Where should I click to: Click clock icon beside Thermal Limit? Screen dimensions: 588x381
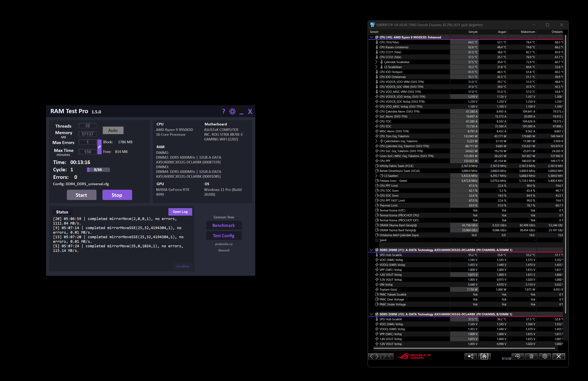[377, 206]
